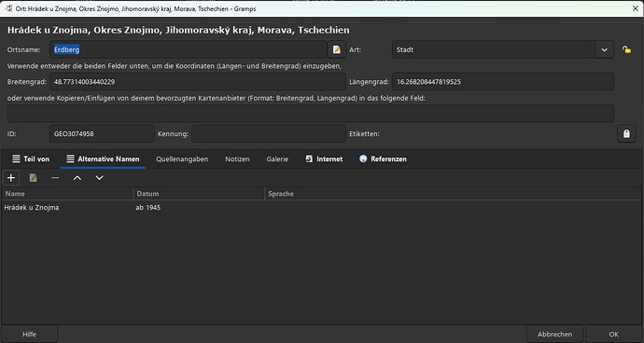Click the Längengrad input field
This screenshot has width=644, height=343.
click(503, 82)
